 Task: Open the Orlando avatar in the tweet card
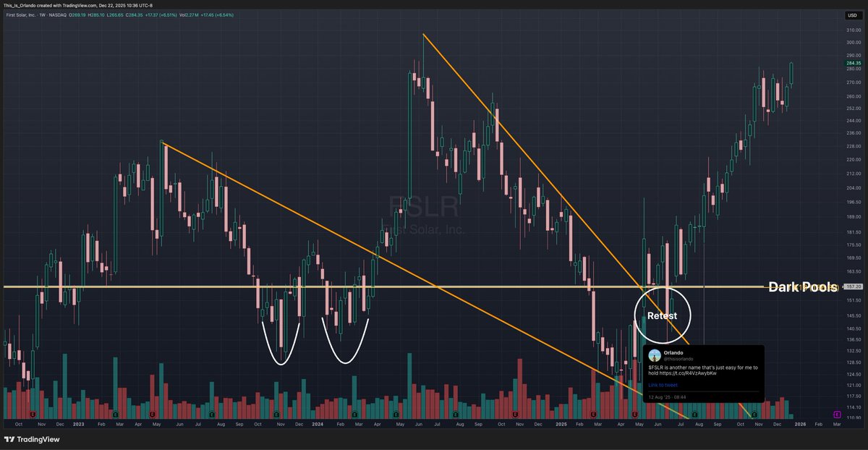pos(655,355)
